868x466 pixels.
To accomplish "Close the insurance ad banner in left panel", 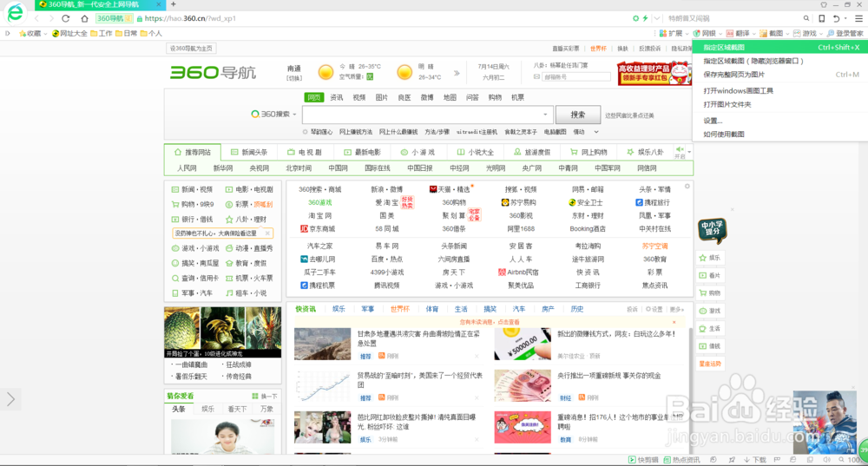I will point(267,233).
